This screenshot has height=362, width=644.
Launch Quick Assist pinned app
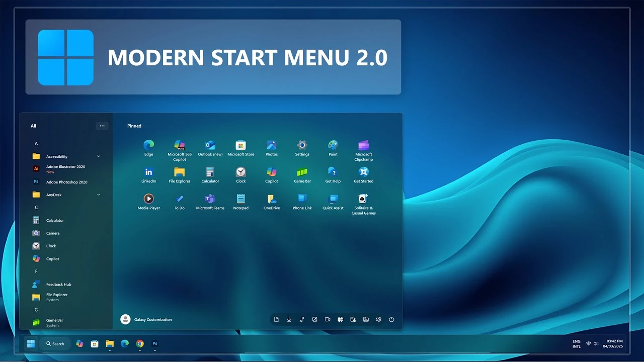pyautogui.click(x=333, y=202)
